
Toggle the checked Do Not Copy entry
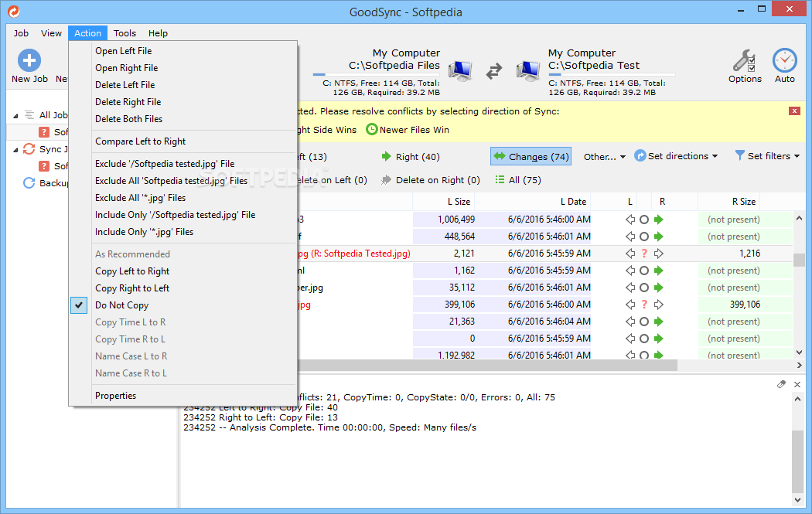(x=183, y=305)
